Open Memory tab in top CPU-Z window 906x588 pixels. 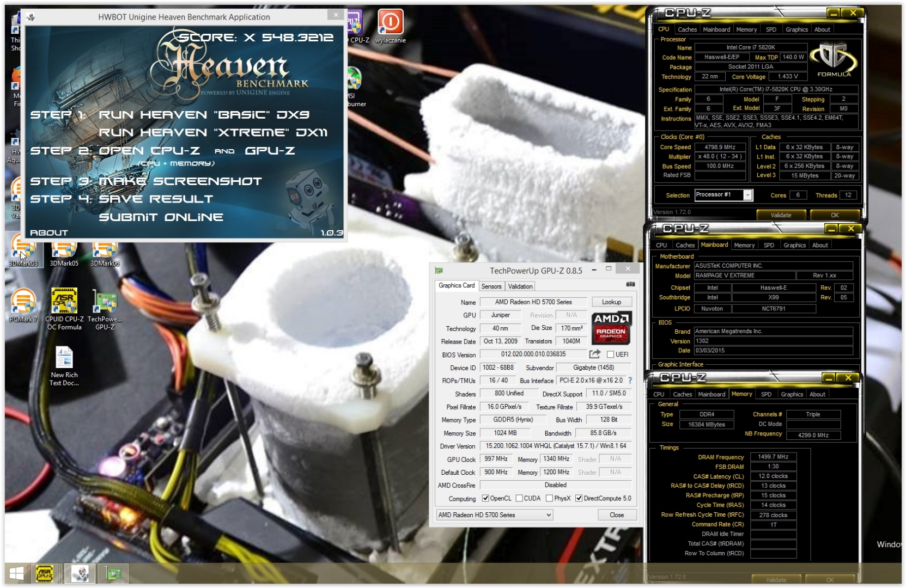tap(746, 29)
